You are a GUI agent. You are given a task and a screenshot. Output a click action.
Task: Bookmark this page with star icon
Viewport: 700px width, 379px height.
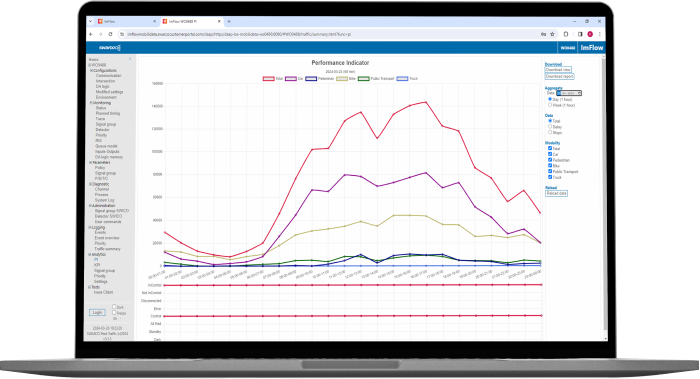pyautogui.click(x=552, y=34)
